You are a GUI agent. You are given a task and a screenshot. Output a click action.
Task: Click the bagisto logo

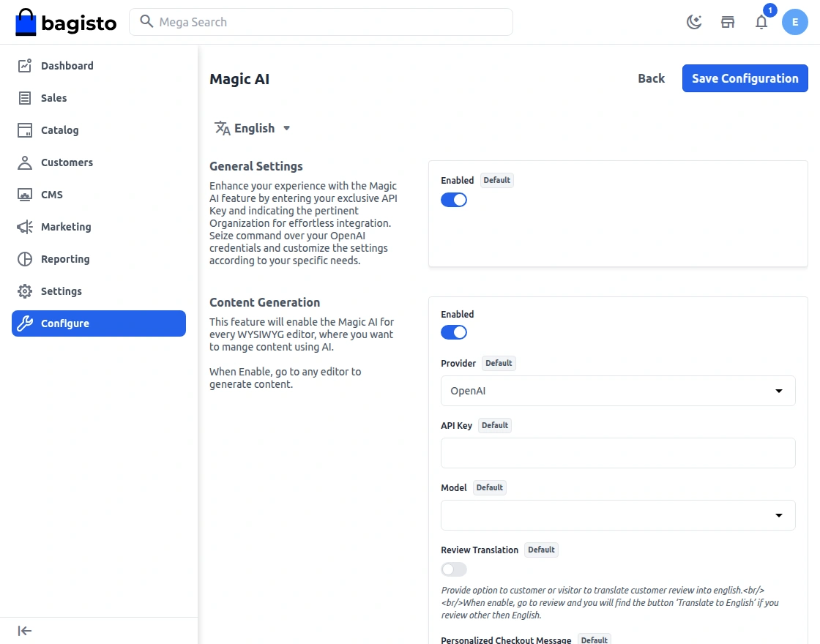click(66, 23)
